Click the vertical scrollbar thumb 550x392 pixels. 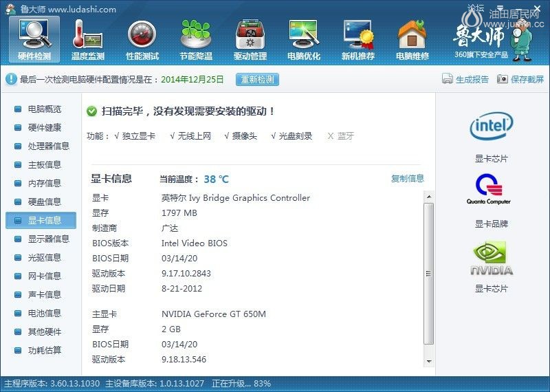click(x=428, y=274)
